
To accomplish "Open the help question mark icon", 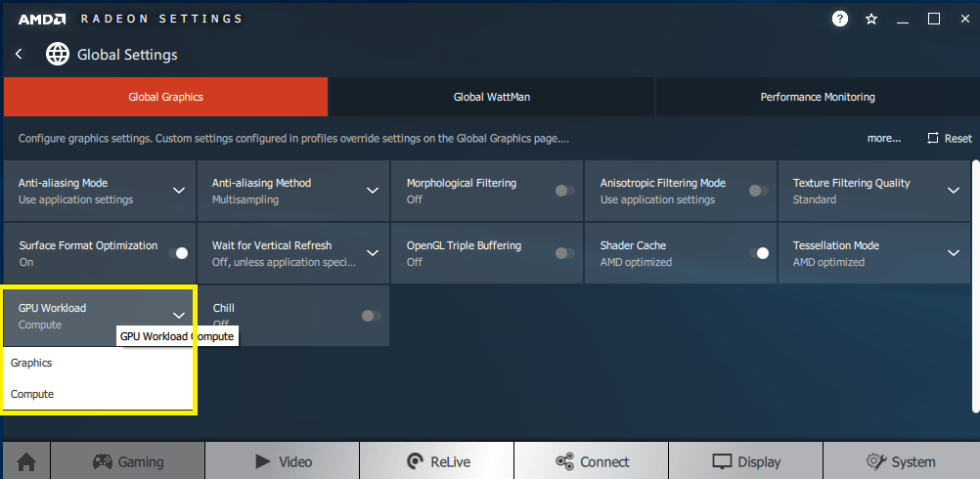I will click(x=839, y=20).
